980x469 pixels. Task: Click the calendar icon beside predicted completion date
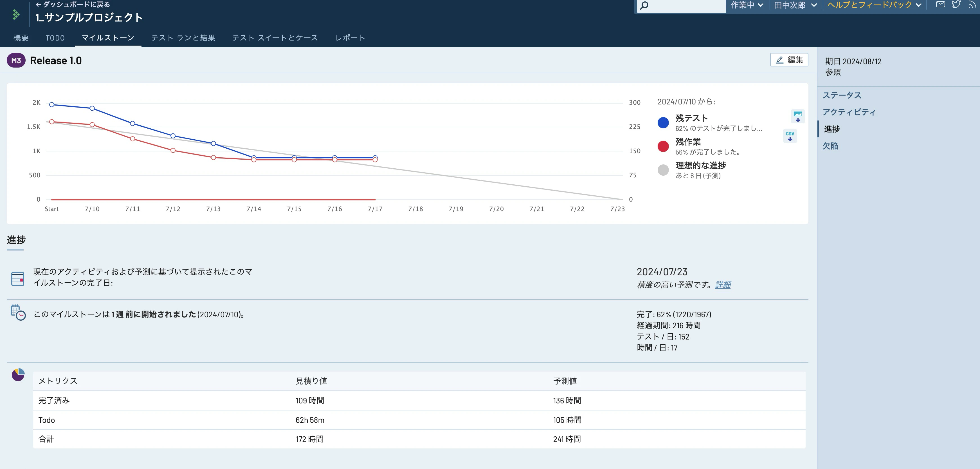tap(18, 279)
